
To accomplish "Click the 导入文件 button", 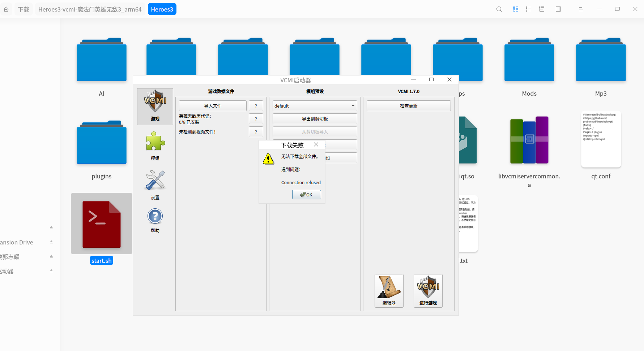I will [x=213, y=106].
